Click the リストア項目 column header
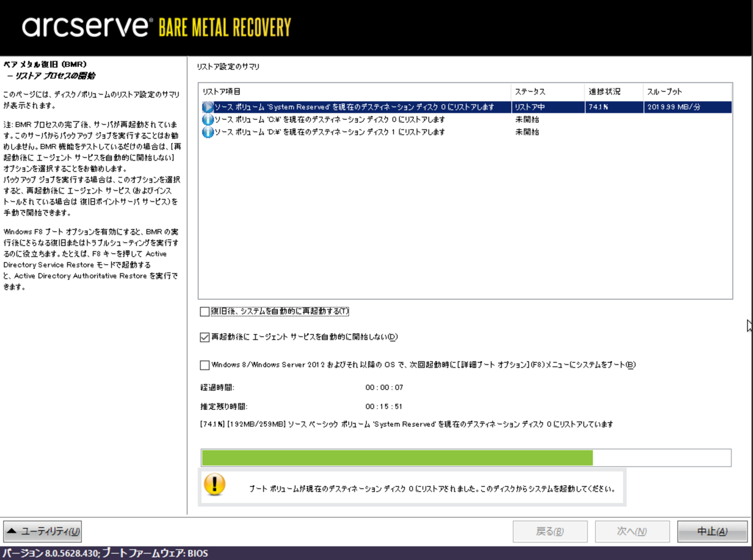Viewport: 753px width, 560px height. 221,91
